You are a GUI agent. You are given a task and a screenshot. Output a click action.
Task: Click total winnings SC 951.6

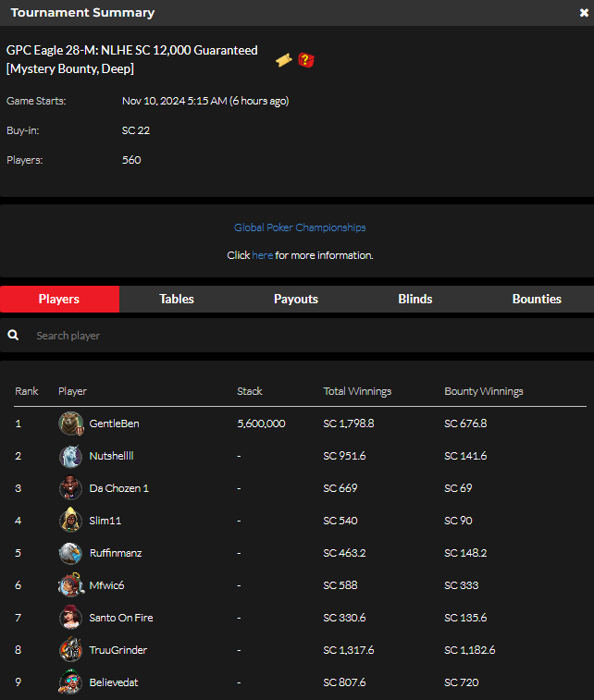(344, 456)
